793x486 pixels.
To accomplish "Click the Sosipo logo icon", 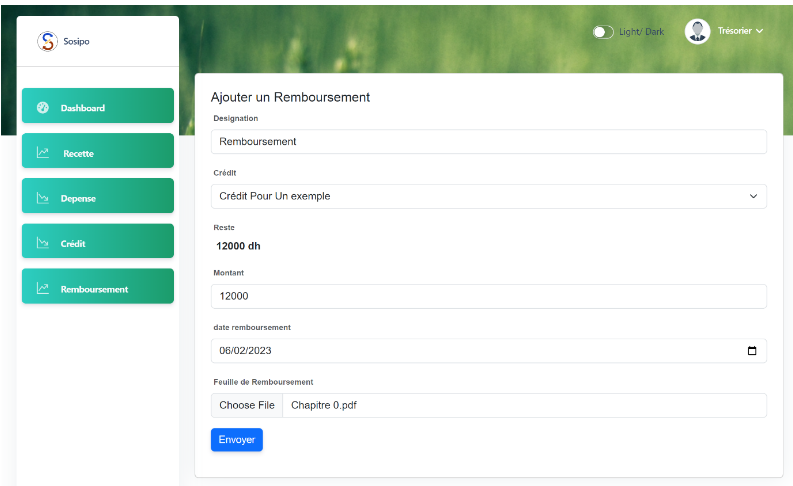I will pos(47,41).
